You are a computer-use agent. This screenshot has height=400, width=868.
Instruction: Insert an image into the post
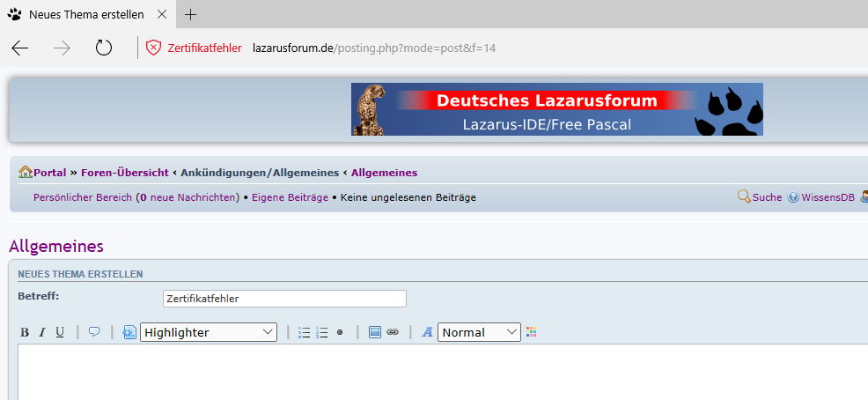[375, 332]
